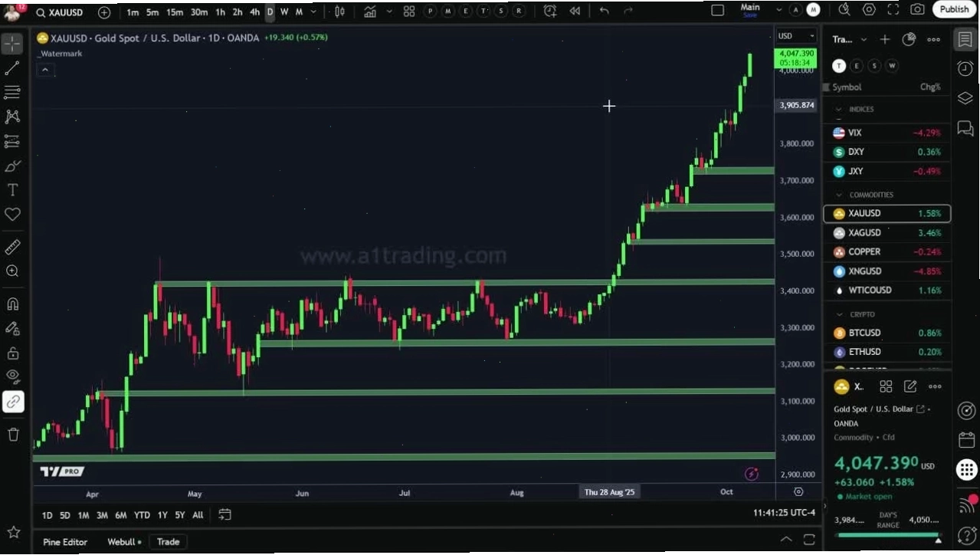
Task: Toggle the drawing sync link icon
Action: 13,402
